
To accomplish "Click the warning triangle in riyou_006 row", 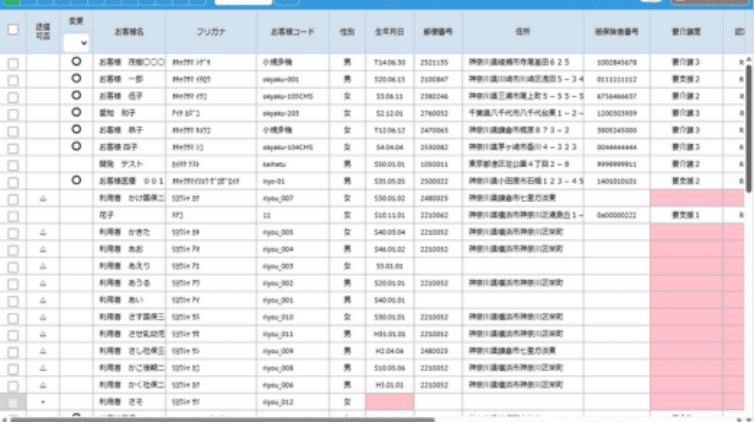I will click(x=43, y=385).
